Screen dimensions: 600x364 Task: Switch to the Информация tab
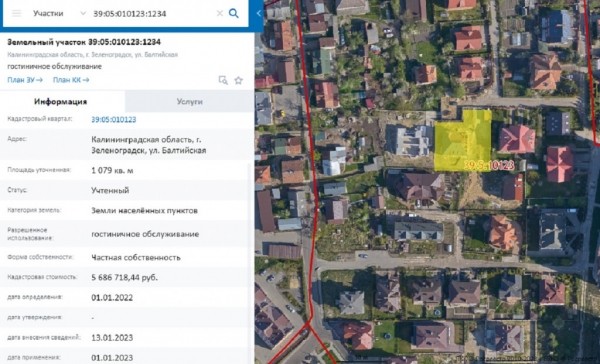(62, 101)
